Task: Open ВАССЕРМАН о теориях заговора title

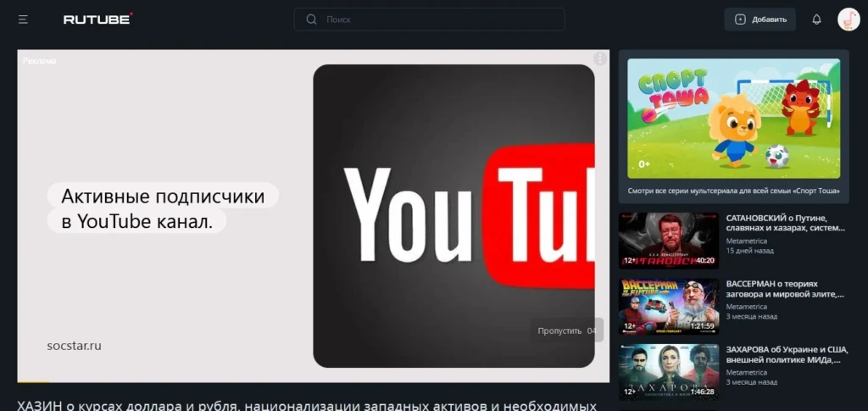Action: (786, 289)
